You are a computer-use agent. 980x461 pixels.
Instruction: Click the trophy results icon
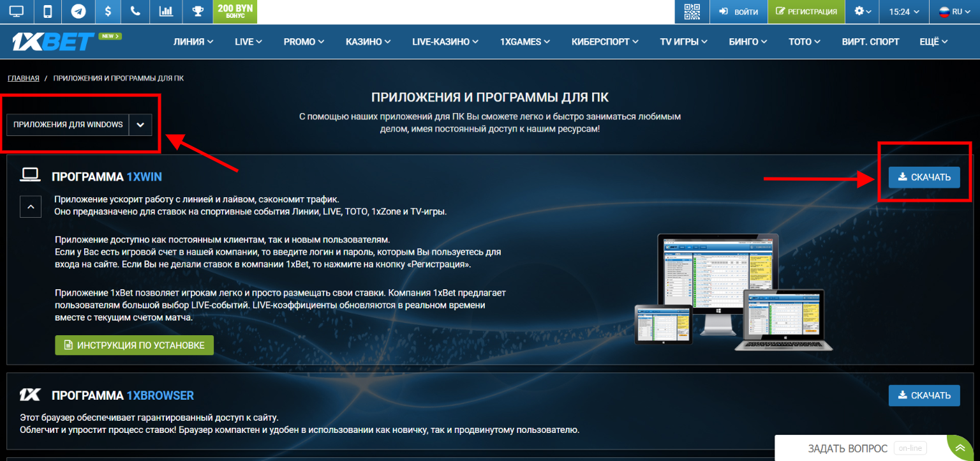197,11
